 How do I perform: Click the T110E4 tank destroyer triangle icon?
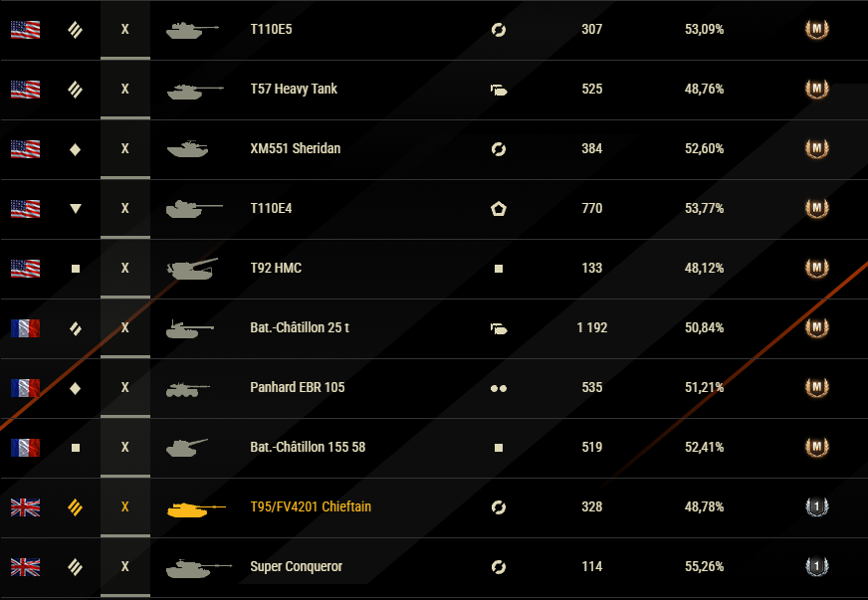pyautogui.click(x=76, y=209)
